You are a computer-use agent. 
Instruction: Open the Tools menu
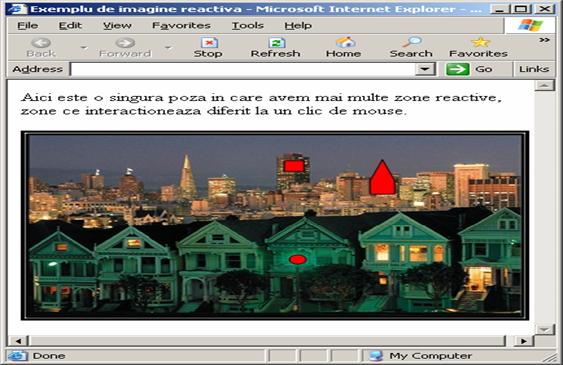[248, 25]
